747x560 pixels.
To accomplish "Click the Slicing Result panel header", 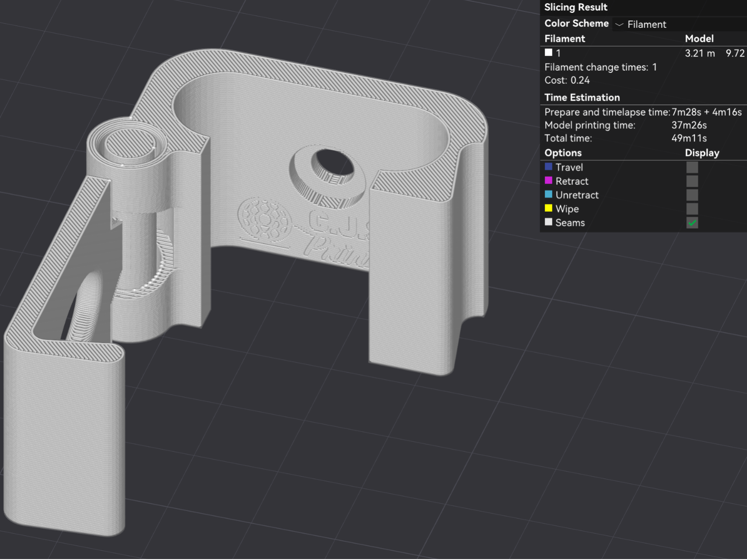I will point(576,7).
